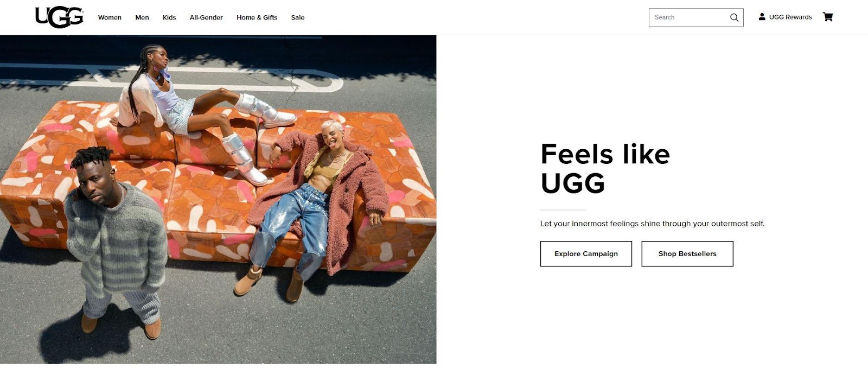Open the Men menu
Image resolution: width=868 pixels, height=381 pixels.
[142, 17]
